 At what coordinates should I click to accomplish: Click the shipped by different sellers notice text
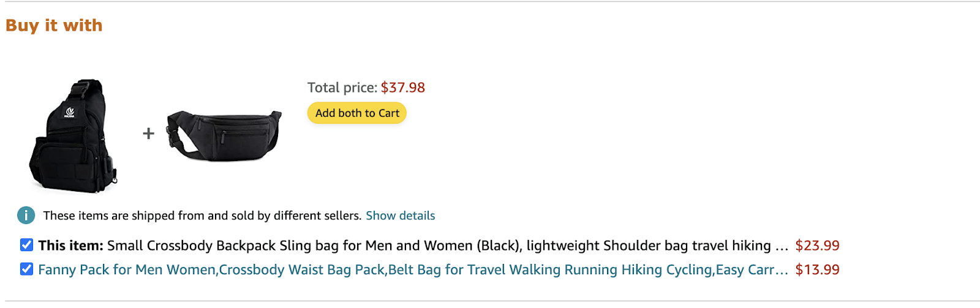(x=202, y=216)
